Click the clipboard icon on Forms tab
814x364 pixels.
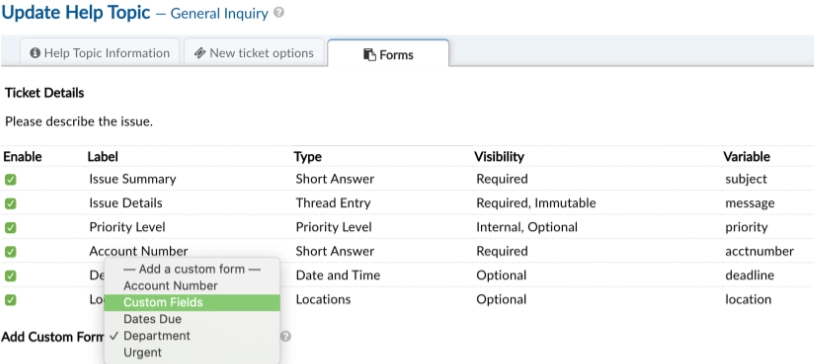click(370, 55)
